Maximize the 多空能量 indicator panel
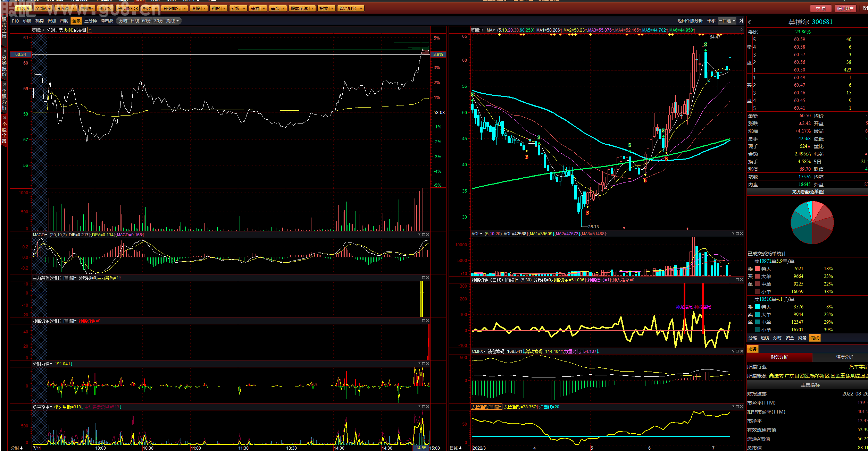 424,407
